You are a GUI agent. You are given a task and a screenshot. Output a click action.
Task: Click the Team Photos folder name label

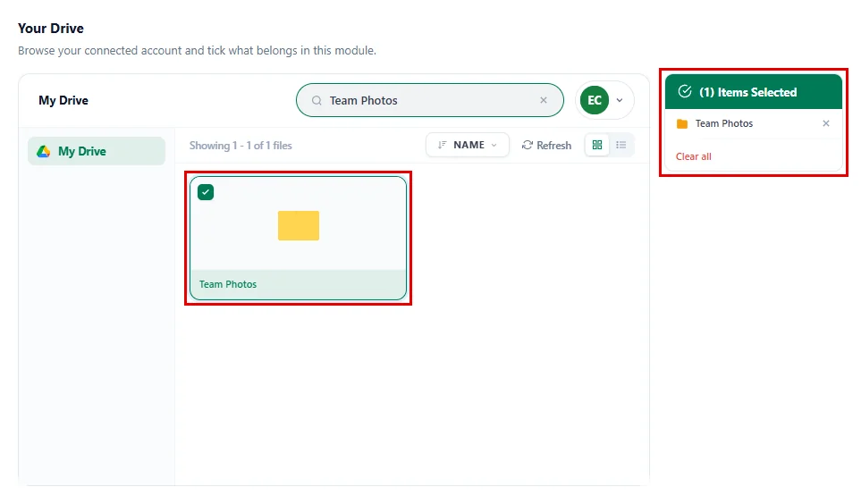[x=228, y=284]
